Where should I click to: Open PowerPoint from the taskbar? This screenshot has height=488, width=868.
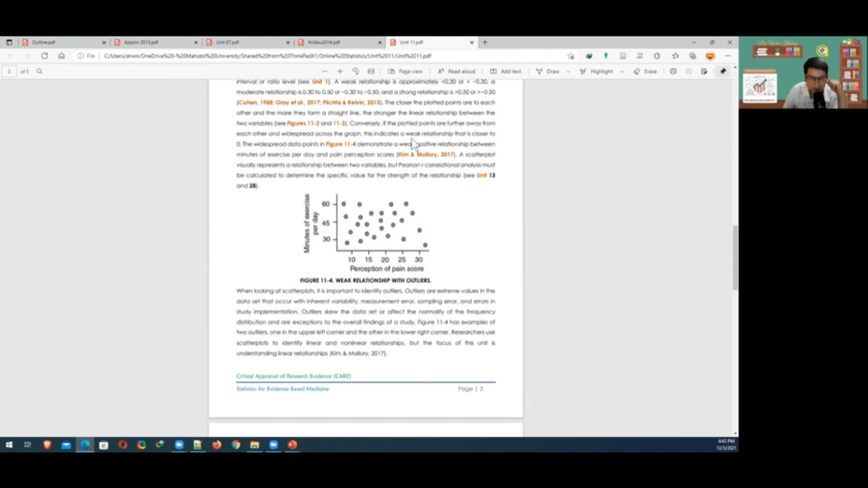pos(292,445)
